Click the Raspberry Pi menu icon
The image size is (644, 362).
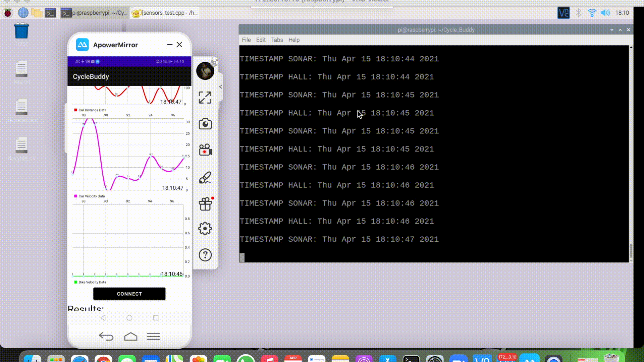[8, 13]
